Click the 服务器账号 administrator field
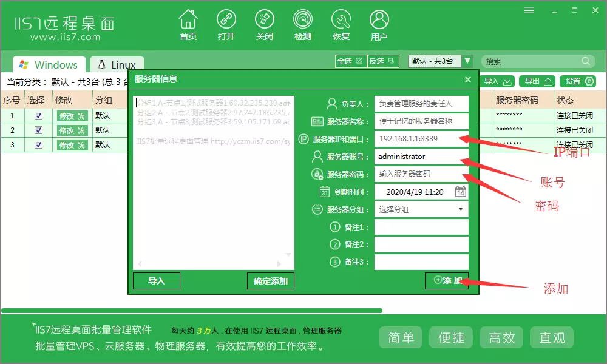Image resolution: width=607 pixels, height=364 pixels. coord(421,157)
